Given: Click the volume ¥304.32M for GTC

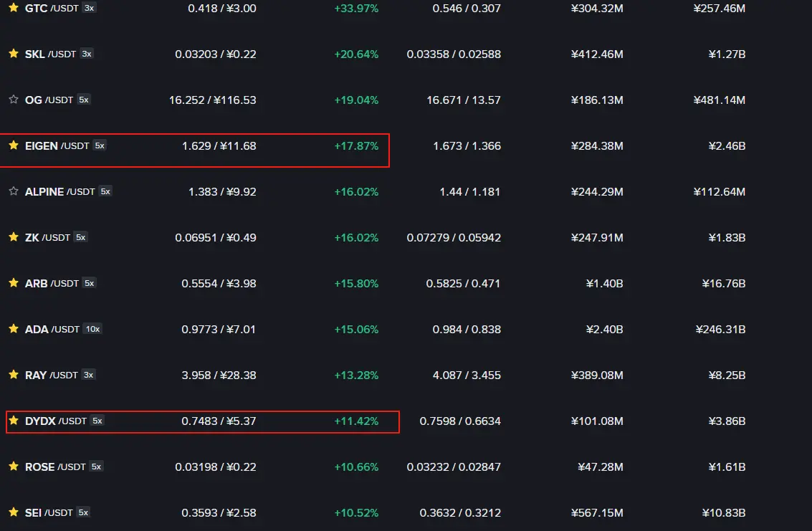Looking at the screenshot, I should coord(597,9).
